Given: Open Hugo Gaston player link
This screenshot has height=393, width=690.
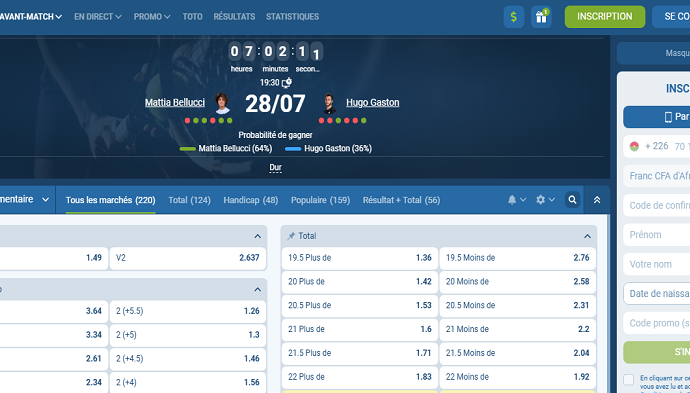Looking at the screenshot, I should [x=373, y=103].
